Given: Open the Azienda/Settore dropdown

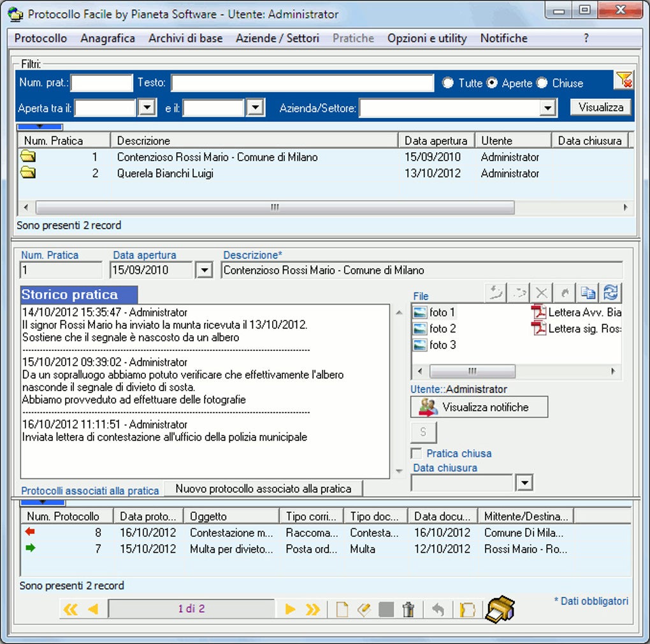Looking at the screenshot, I should coord(547,107).
